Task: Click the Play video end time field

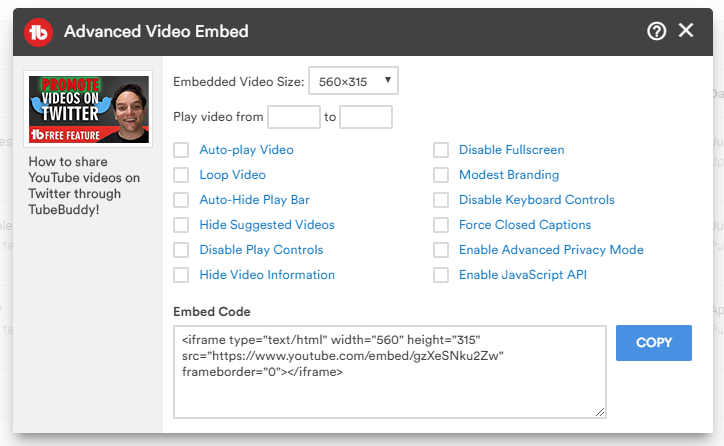Action: click(366, 117)
